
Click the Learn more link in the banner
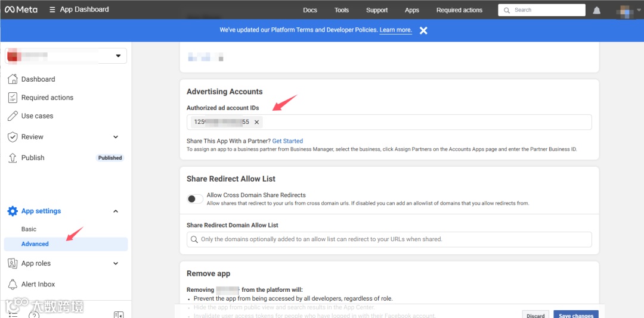point(395,30)
